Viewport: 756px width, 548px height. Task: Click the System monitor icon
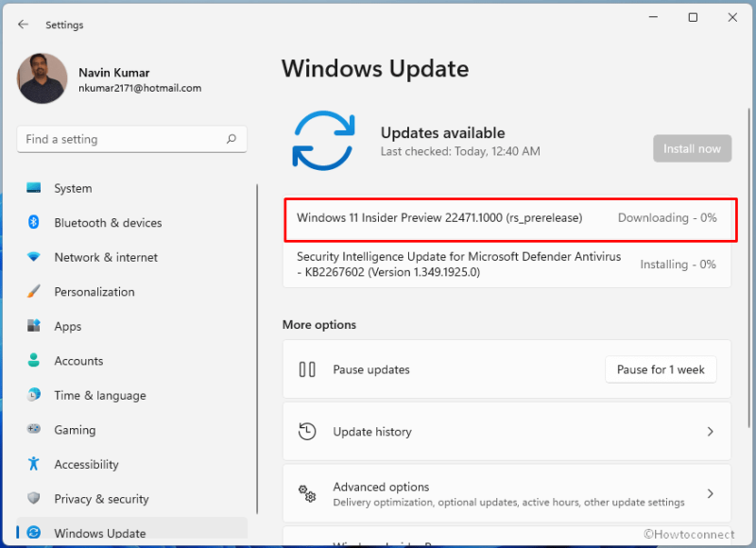(x=34, y=187)
